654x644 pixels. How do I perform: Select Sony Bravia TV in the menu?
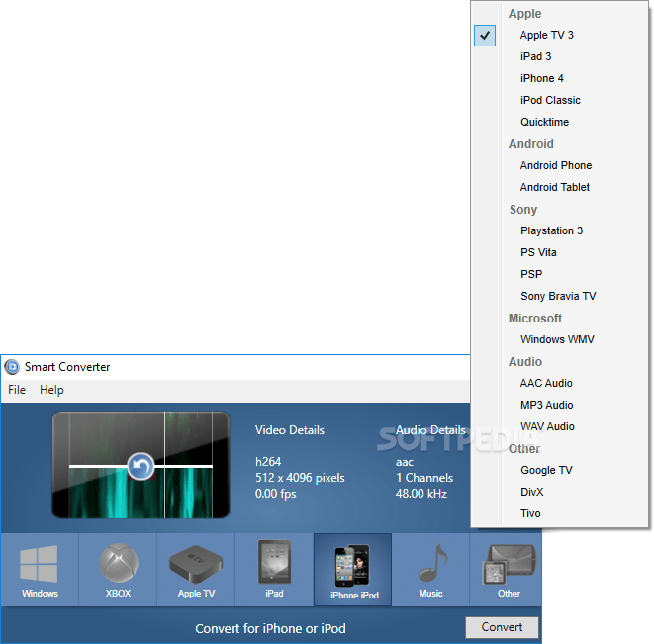pos(559,296)
